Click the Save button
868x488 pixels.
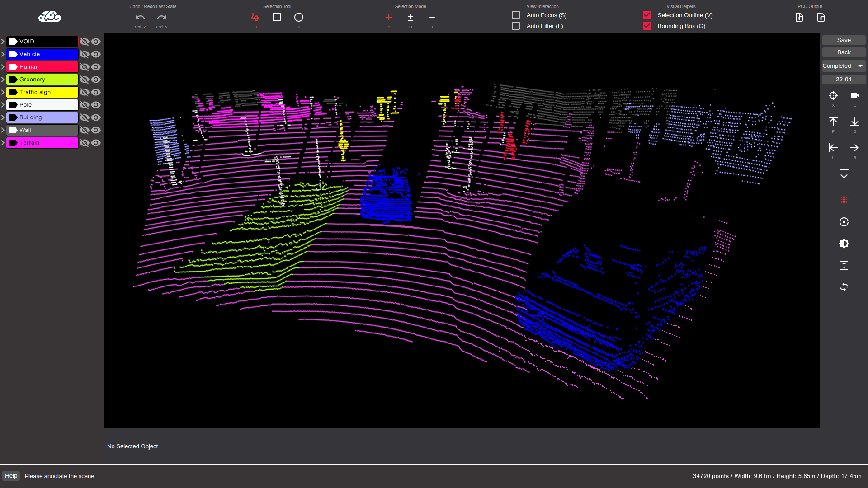844,40
